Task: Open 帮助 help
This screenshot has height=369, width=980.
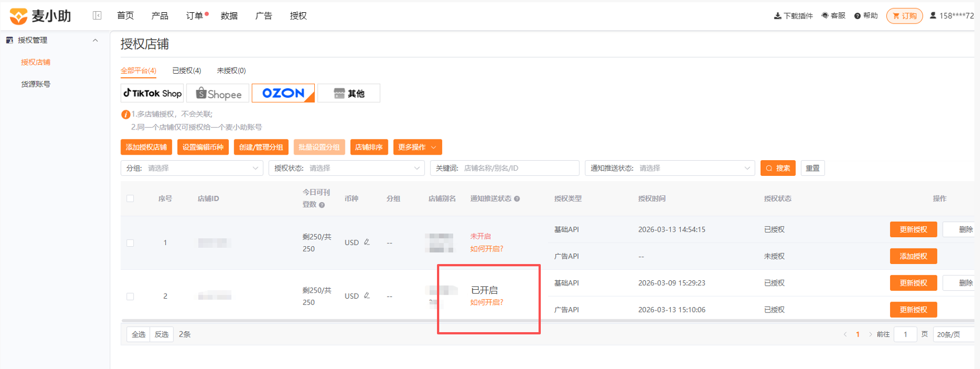Action: (866, 16)
